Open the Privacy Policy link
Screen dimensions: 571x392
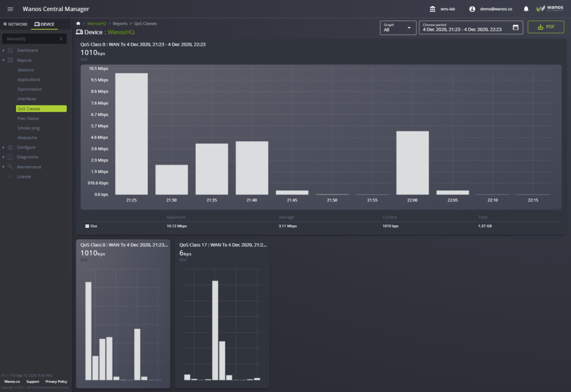[x=56, y=381]
